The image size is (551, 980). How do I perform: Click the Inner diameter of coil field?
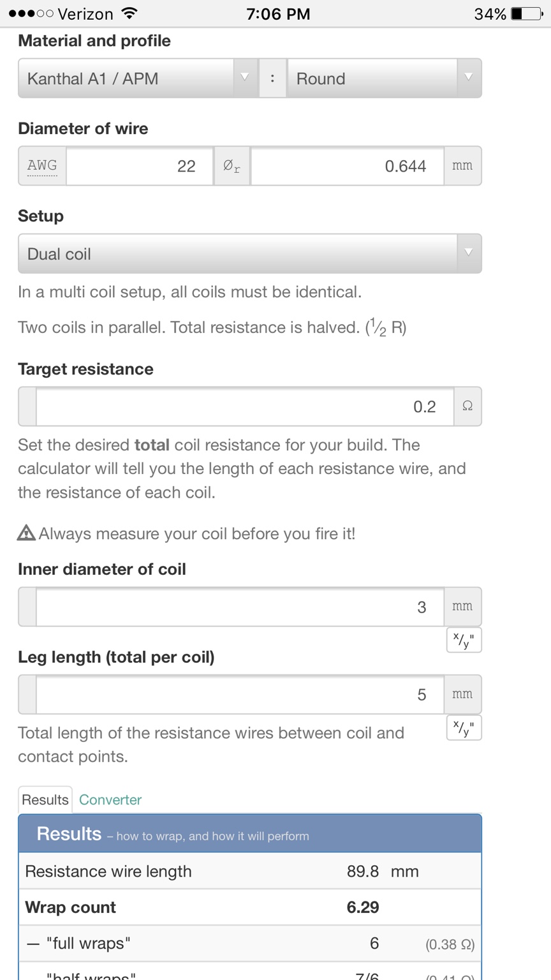240,607
